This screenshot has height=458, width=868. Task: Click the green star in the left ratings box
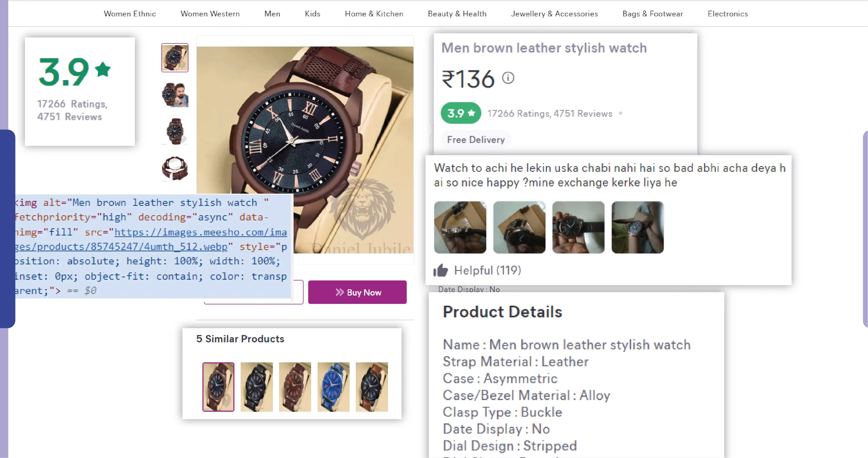103,69
